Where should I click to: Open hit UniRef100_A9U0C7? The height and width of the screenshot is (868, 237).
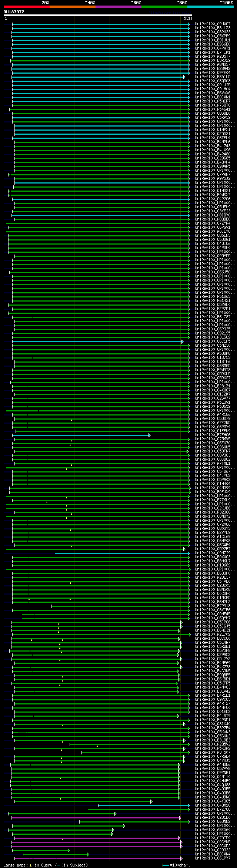pos(213,24)
